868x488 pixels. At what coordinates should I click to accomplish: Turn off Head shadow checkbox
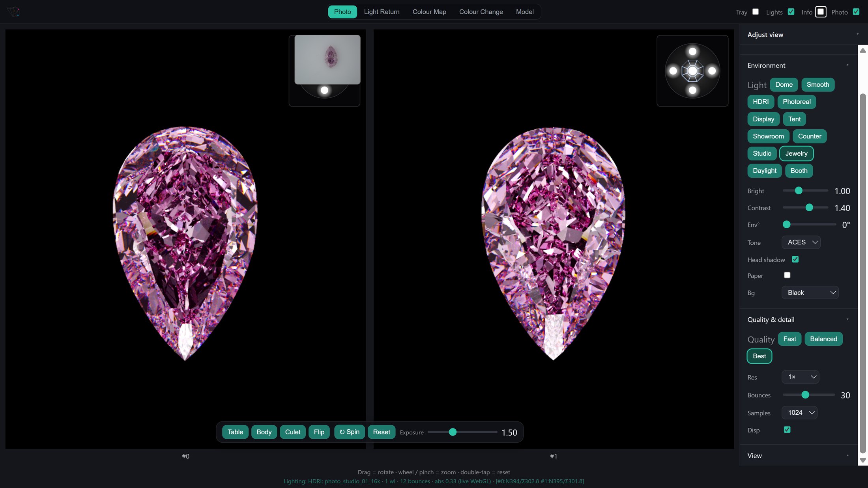click(795, 259)
